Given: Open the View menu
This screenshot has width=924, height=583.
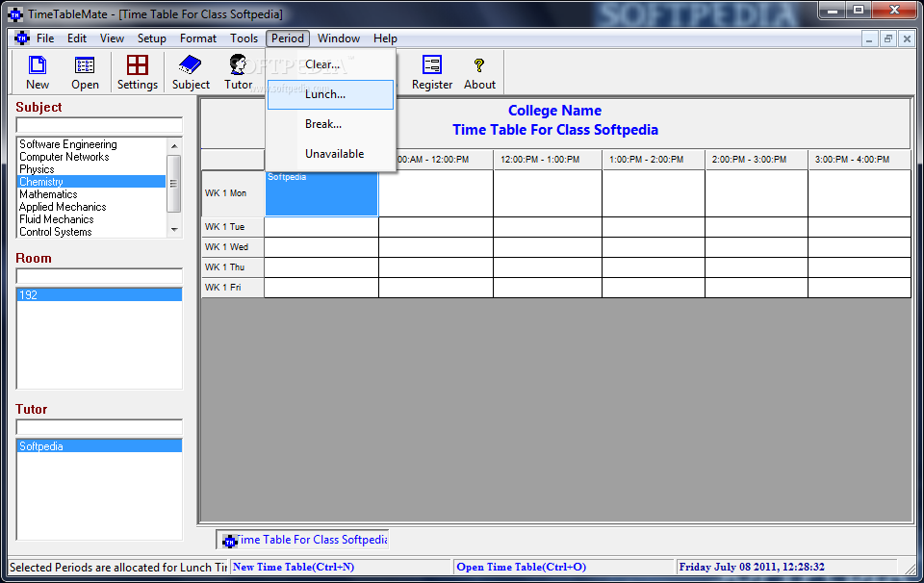Looking at the screenshot, I should (x=112, y=38).
